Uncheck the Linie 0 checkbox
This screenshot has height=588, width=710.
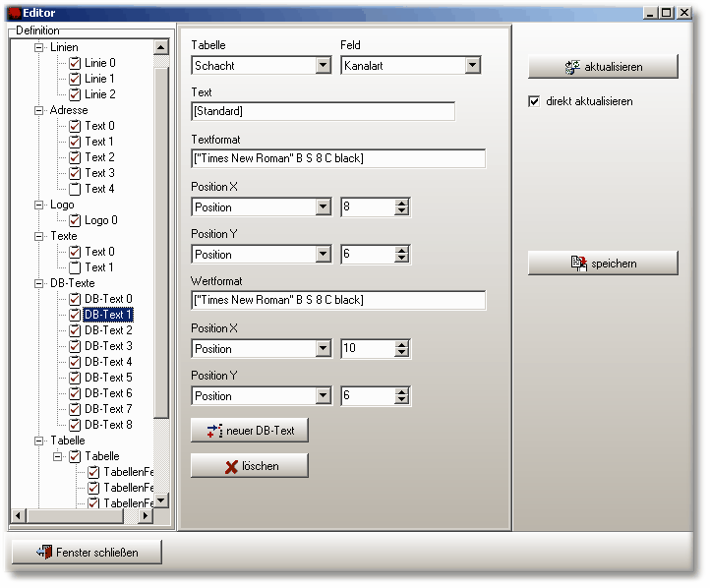click(x=75, y=63)
